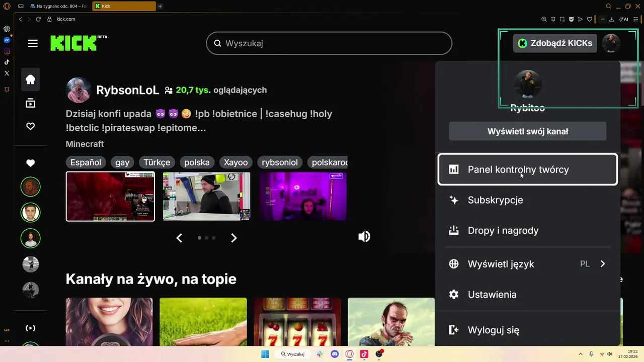Open TikTok in Opera sidebar

click(x=7, y=62)
